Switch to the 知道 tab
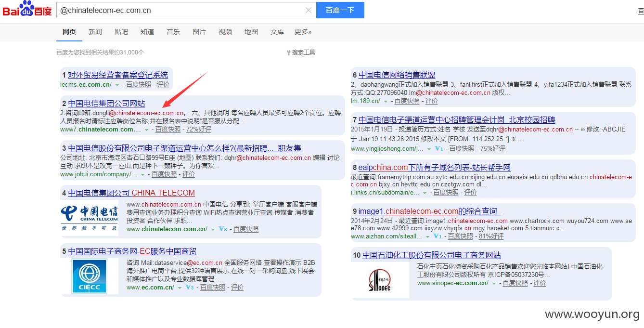The image size is (644, 328). [x=147, y=32]
